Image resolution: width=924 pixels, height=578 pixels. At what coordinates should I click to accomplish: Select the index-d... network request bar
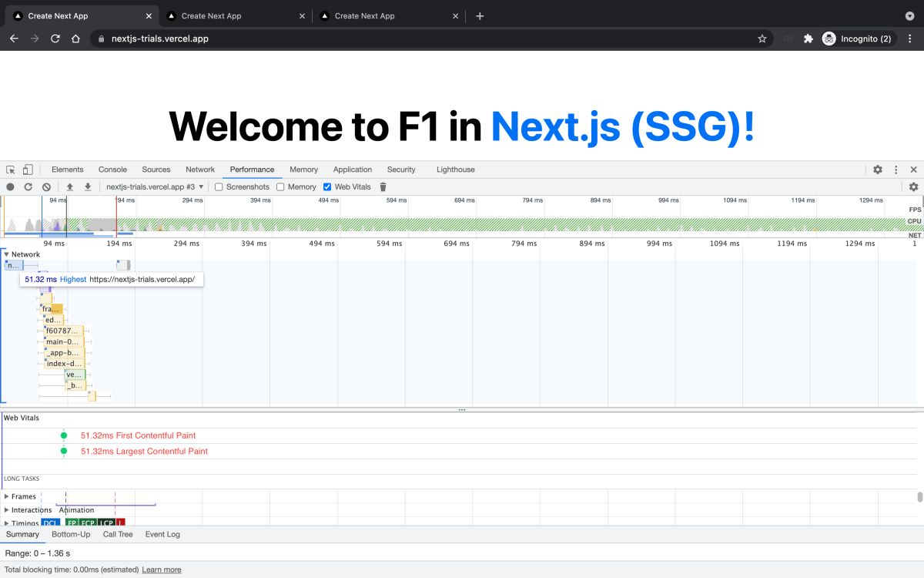click(x=63, y=364)
